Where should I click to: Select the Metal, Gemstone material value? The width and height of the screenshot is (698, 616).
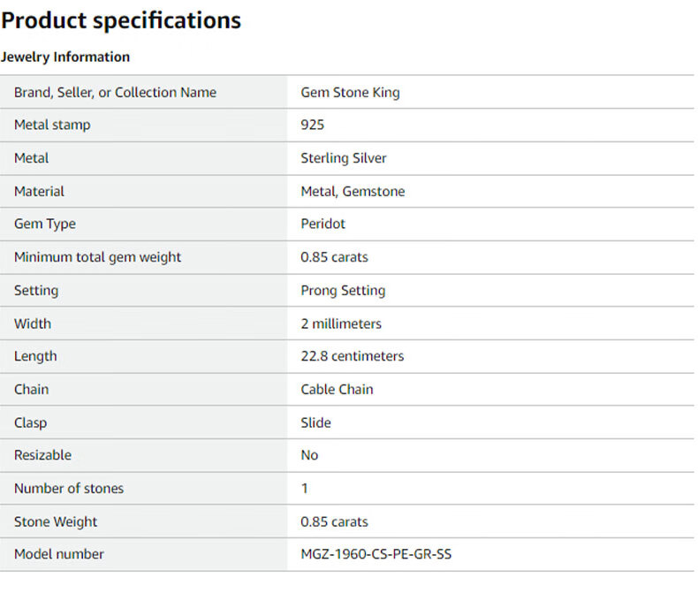353,191
